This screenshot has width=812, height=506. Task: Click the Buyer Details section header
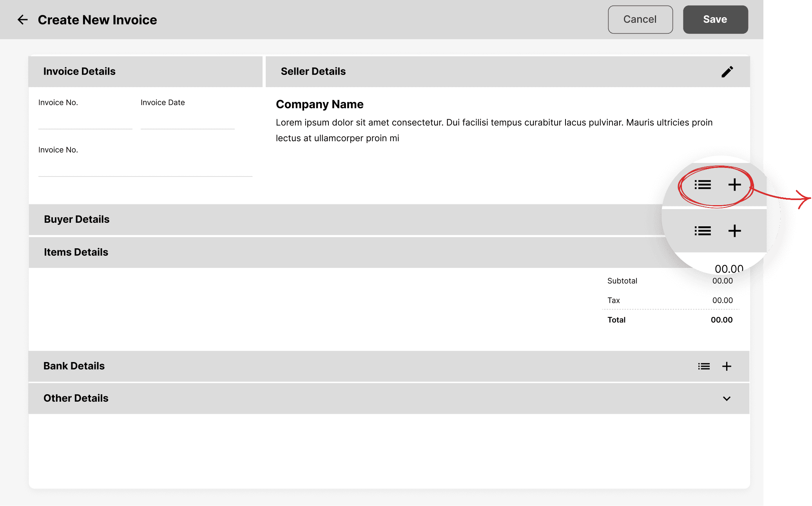(x=77, y=219)
